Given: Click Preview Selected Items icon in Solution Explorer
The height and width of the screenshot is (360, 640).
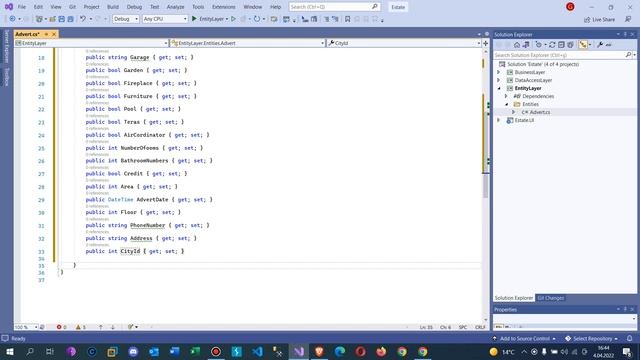Looking at the screenshot, I should coord(609,45).
